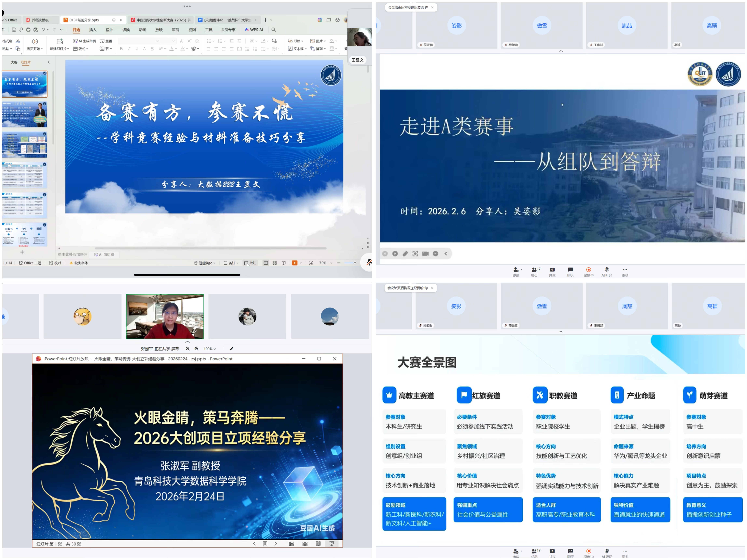The width and height of the screenshot is (747, 560).
Task: Click the 当页开始 slideshow play icon
Action: coord(35,41)
